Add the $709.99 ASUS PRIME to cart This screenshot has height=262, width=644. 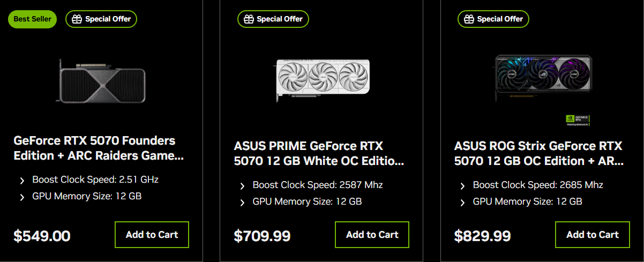[x=372, y=235]
